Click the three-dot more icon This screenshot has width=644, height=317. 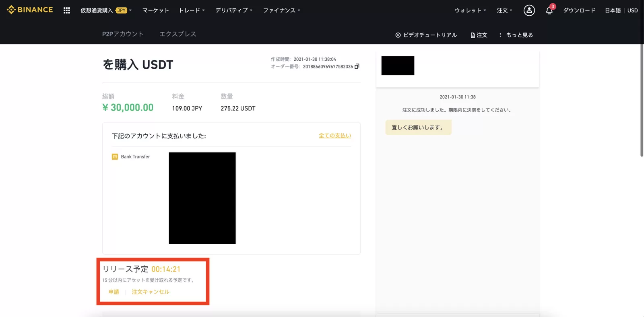[500, 35]
